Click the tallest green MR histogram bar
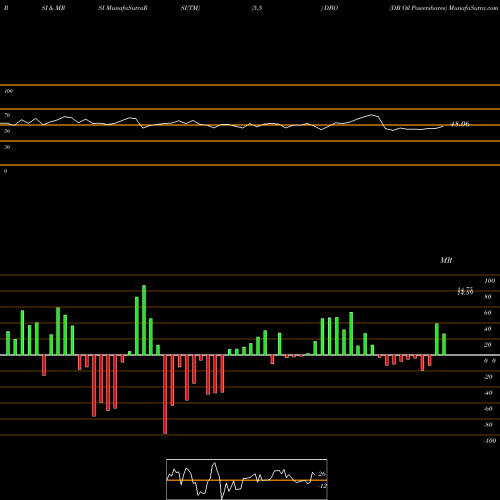This screenshot has height=500, width=500. [144, 320]
